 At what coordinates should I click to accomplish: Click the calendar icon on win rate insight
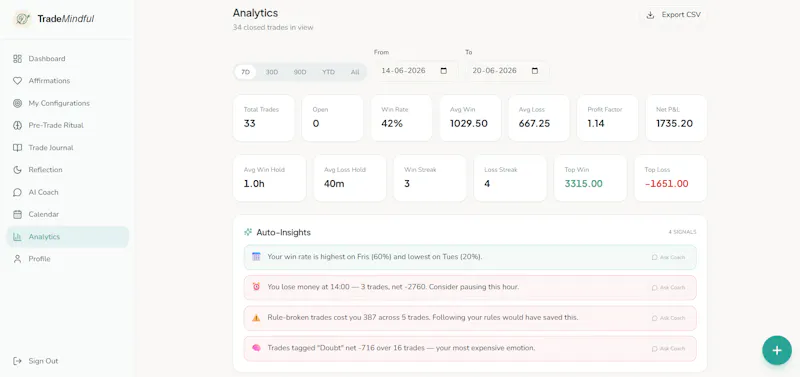pos(256,257)
